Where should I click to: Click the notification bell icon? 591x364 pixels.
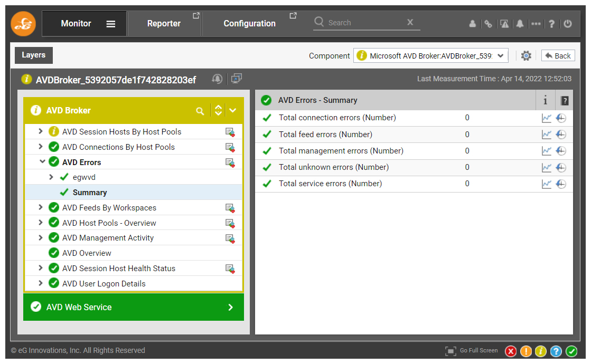(x=520, y=24)
